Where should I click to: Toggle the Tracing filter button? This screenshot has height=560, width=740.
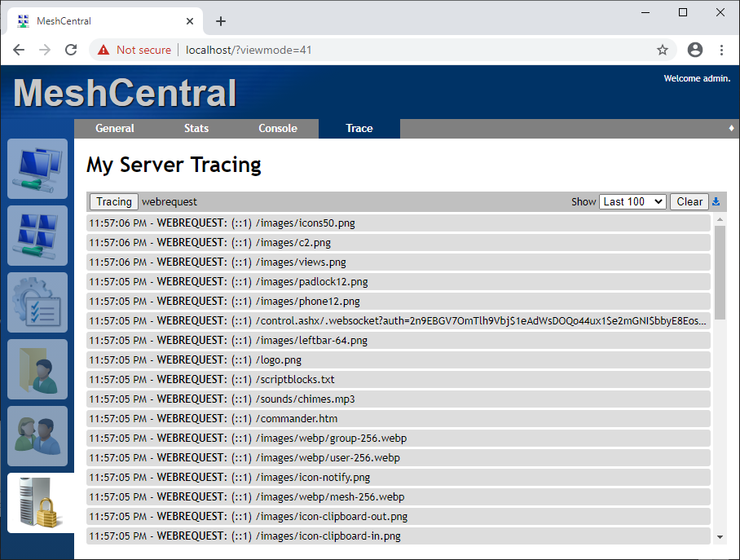click(x=113, y=201)
